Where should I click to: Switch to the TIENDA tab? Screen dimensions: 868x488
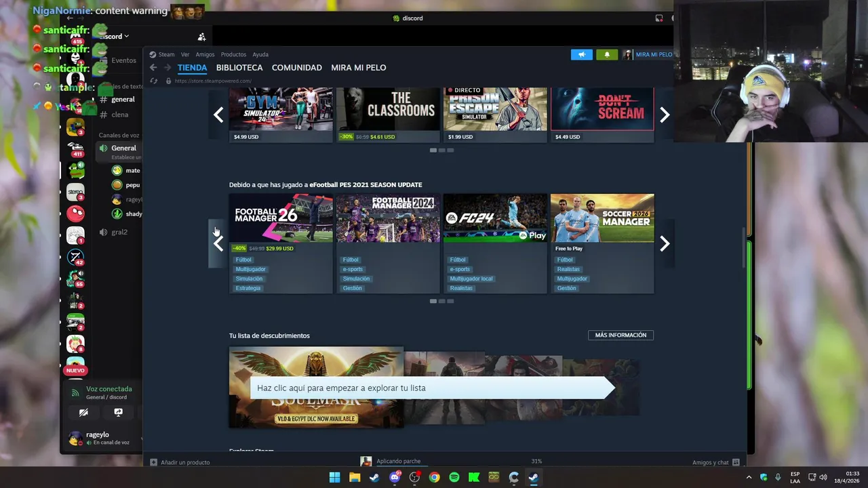192,68
